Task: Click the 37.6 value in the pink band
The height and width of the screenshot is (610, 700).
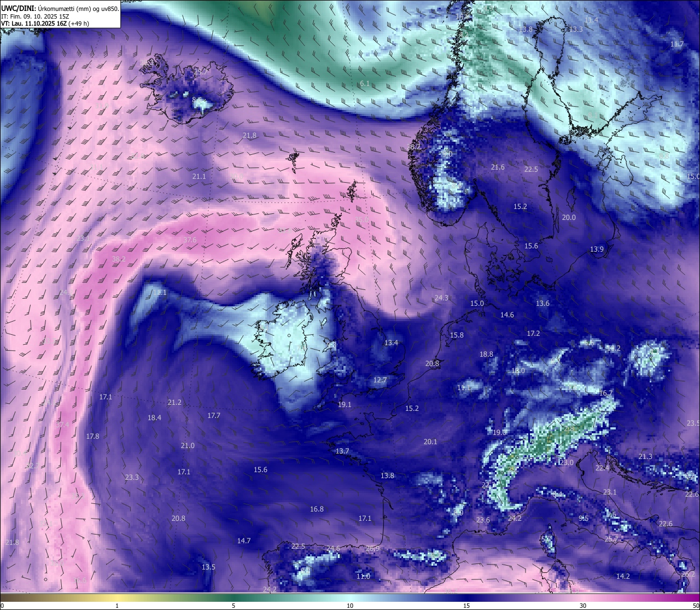Action: [x=190, y=240]
